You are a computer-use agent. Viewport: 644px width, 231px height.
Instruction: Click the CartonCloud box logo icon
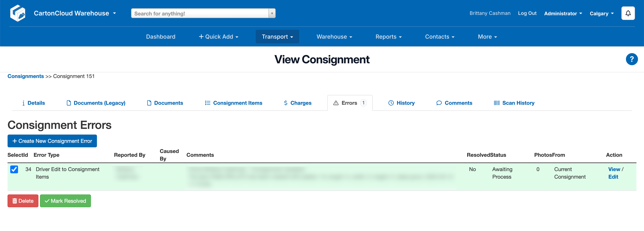(x=18, y=13)
